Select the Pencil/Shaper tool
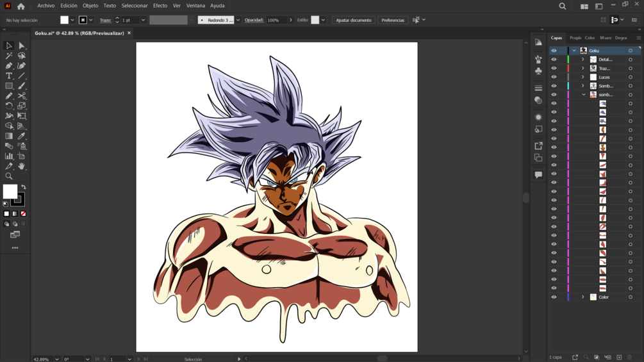Viewport: 644px width, 362px height. [8, 95]
